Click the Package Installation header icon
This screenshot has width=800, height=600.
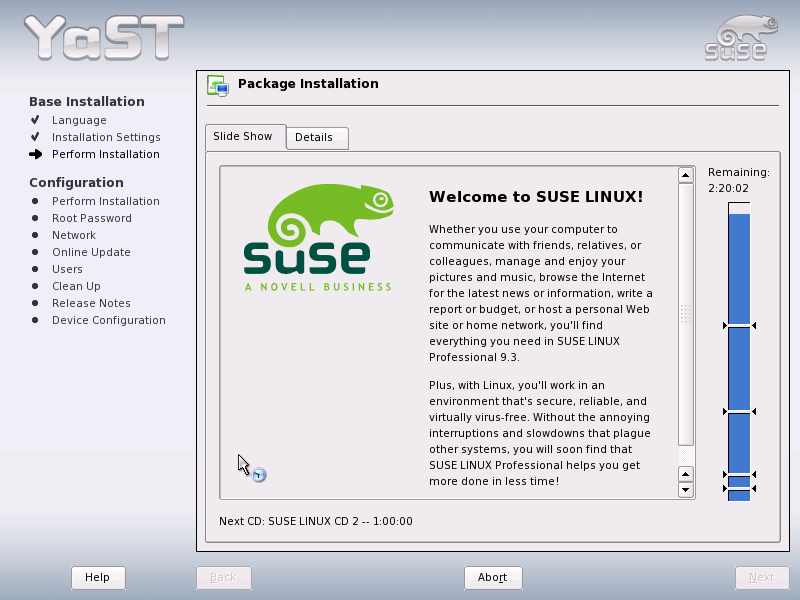coord(218,85)
